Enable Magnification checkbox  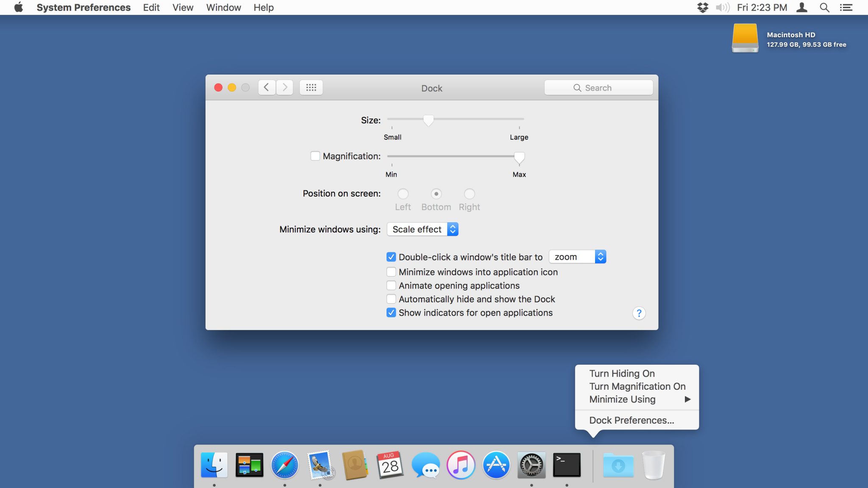pos(315,156)
